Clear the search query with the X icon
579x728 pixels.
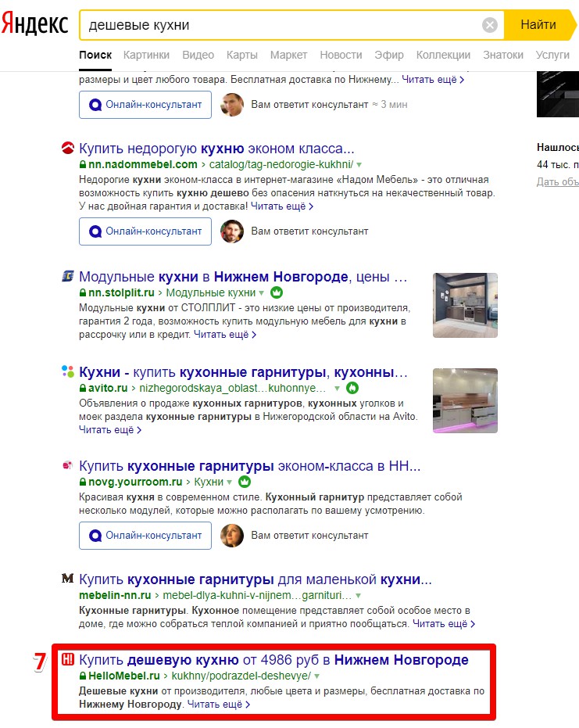click(x=489, y=24)
